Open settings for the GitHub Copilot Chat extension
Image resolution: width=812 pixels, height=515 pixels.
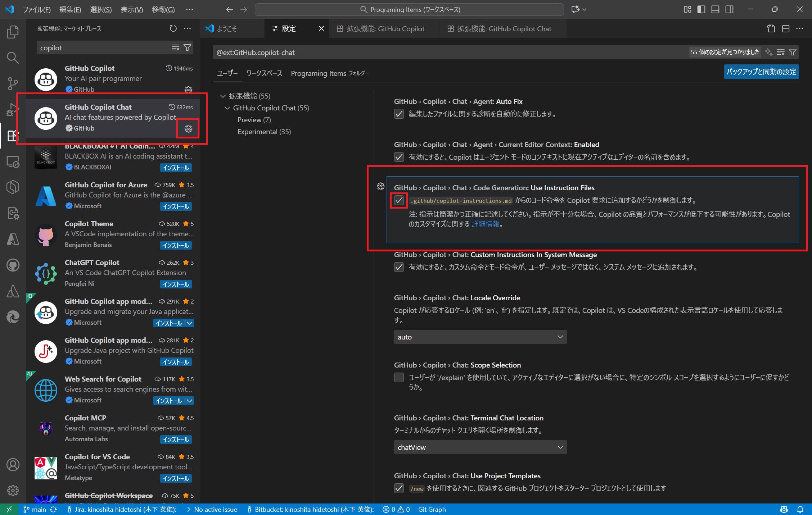188,128
